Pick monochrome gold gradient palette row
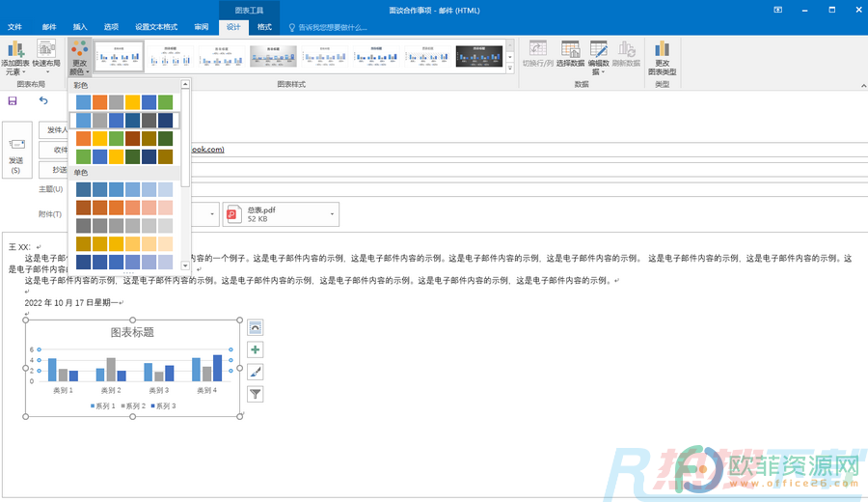The width and height of the screenshot is (868, 502). point(124,244)
